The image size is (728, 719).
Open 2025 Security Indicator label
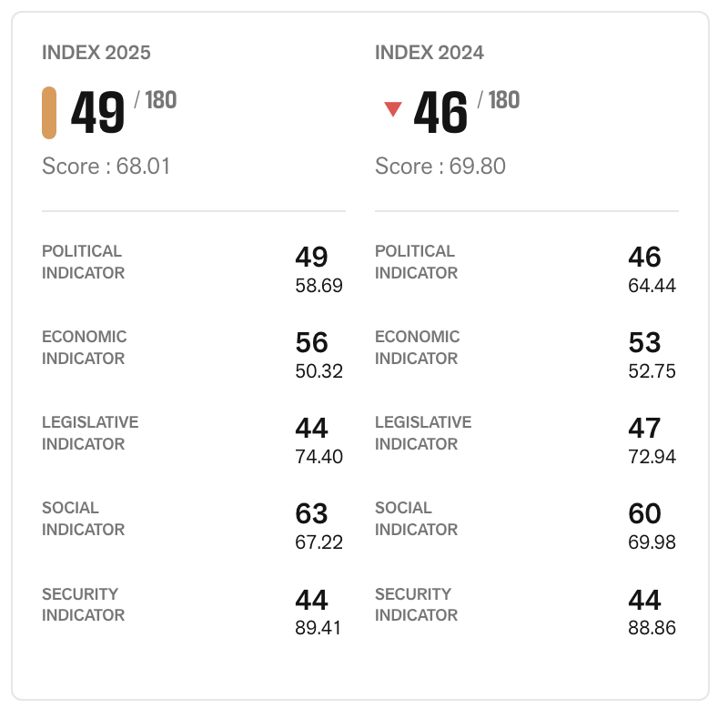click(83, 604)
